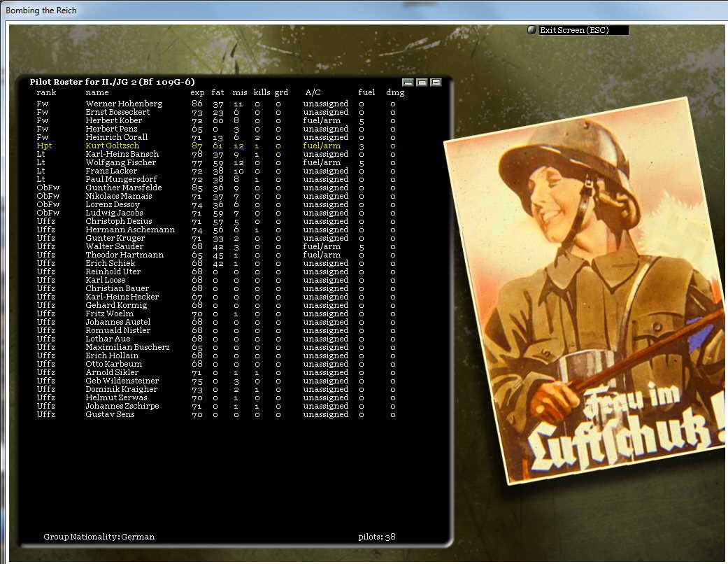
Task: Select pilot Gunter Kruger
Action: click(x=115, y=237)
